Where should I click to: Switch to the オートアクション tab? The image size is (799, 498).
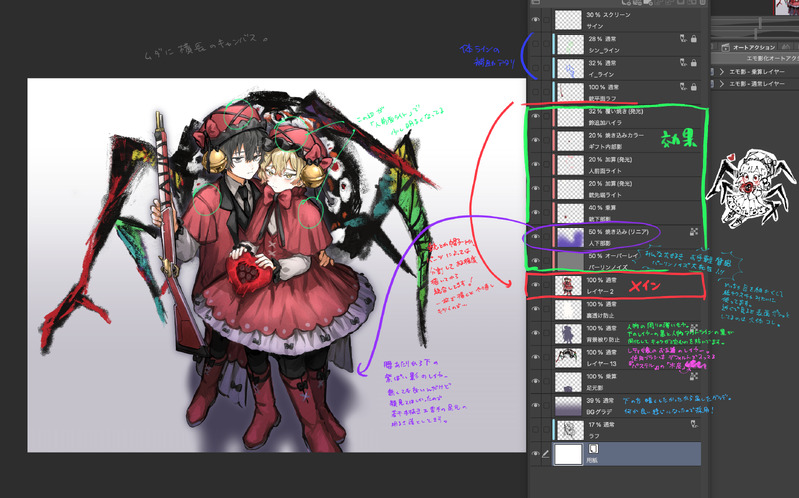(749, 47)
